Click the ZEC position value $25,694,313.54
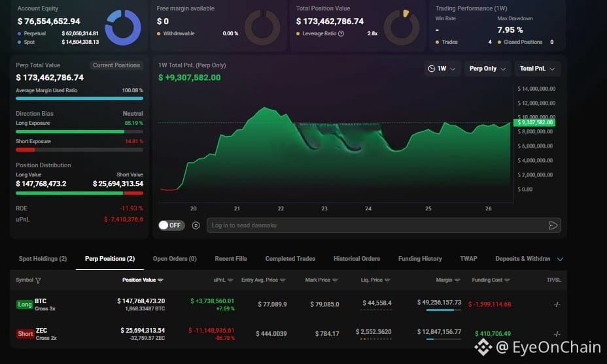The height and width of the screenshot is (364, 607). point(143,331)
